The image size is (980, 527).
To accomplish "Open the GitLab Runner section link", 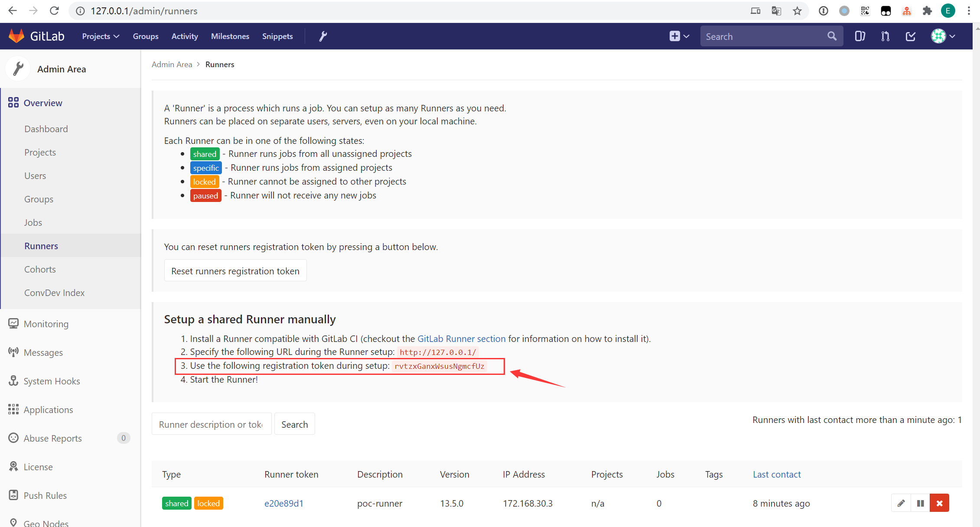I will point(461,338).
